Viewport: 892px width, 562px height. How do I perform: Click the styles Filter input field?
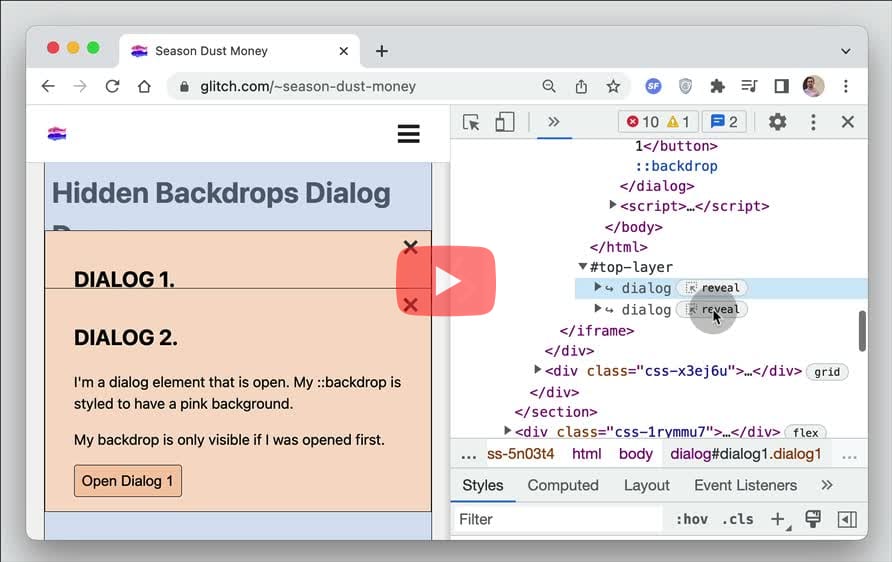click(558, 519)
